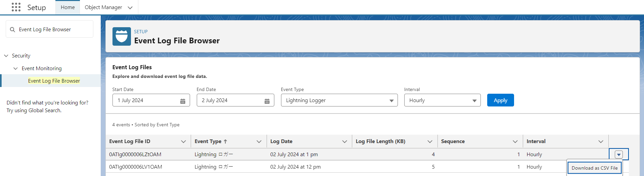Open Event Log File ID column menu
The image size is (644, 176).
tap(183, 141)
